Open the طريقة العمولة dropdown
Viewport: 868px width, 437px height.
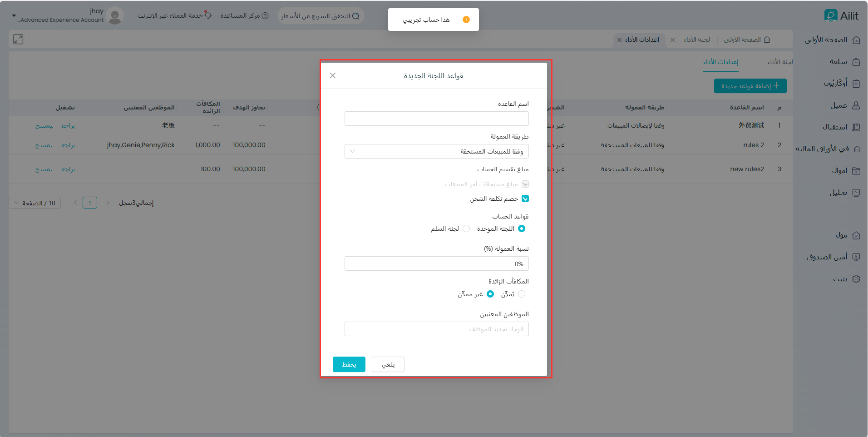tap(436, 151)
